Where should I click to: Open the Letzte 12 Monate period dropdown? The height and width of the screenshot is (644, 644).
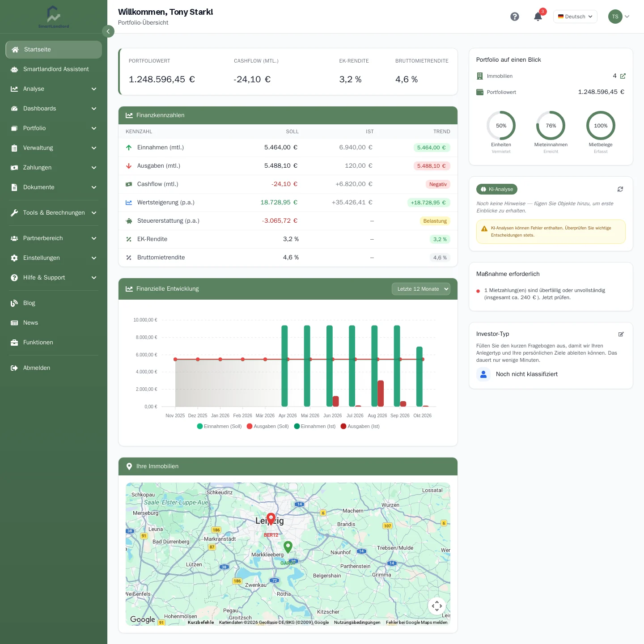click(421, 289)
